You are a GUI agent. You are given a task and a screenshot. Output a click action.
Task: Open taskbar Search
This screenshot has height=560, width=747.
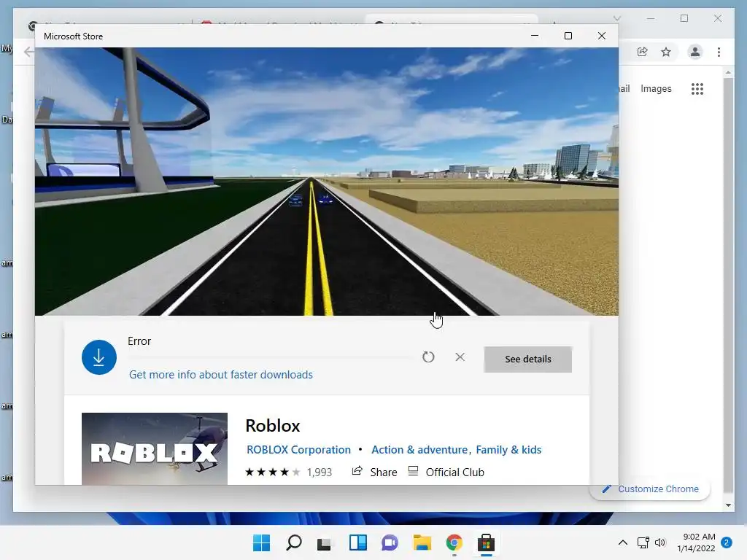[x=293, y=542]
